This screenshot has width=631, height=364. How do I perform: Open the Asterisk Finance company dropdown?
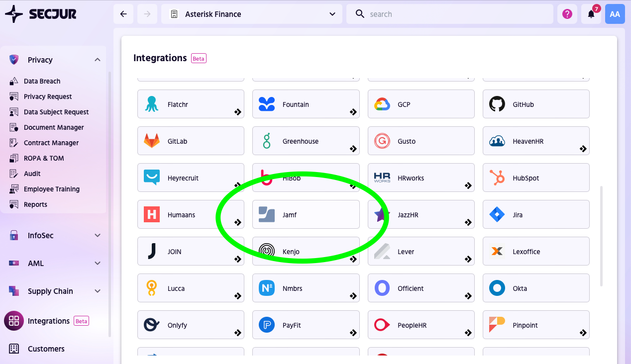pos(252,14)
